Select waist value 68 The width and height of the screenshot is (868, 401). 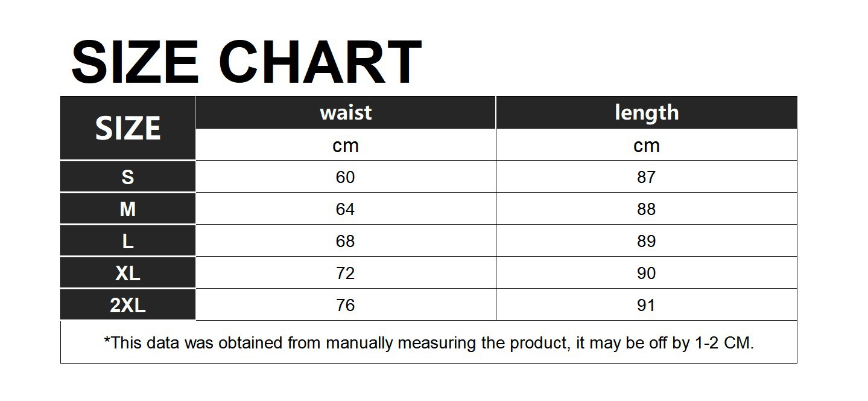click(x=346, y=241)
